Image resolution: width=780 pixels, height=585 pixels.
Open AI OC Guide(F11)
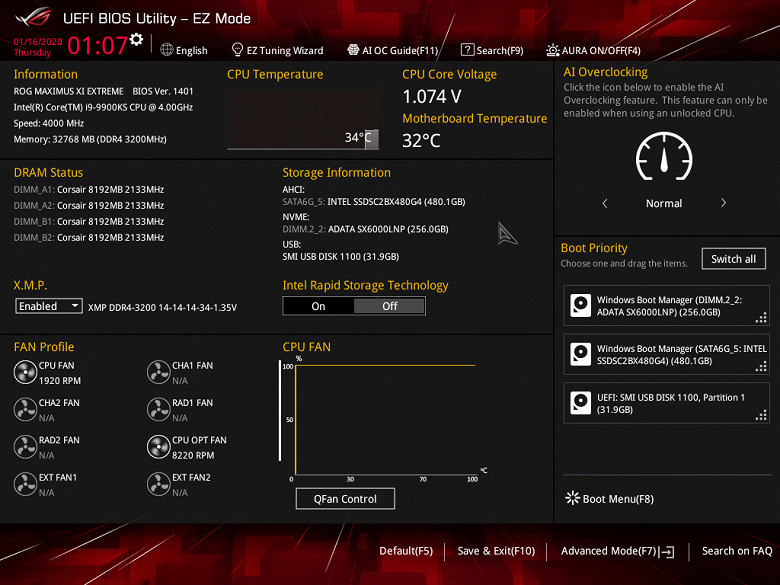click(x=392, y=50)
